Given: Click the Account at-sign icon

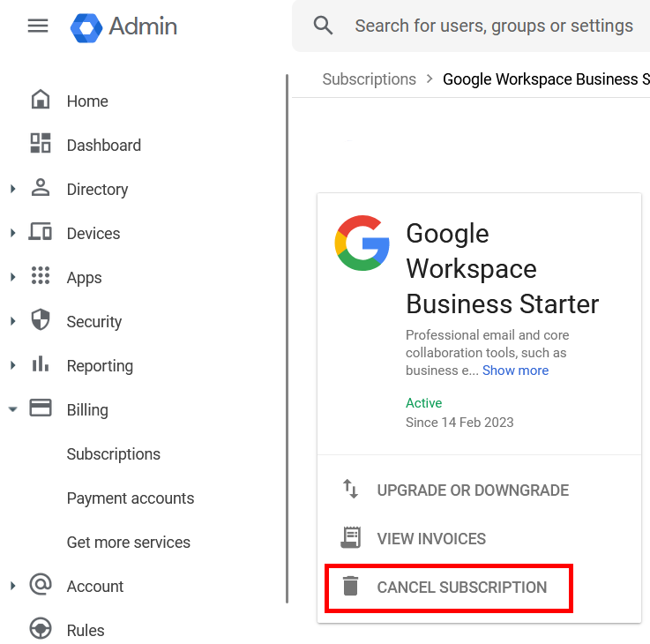Looking at the screenshot, I should coord(41,584).
